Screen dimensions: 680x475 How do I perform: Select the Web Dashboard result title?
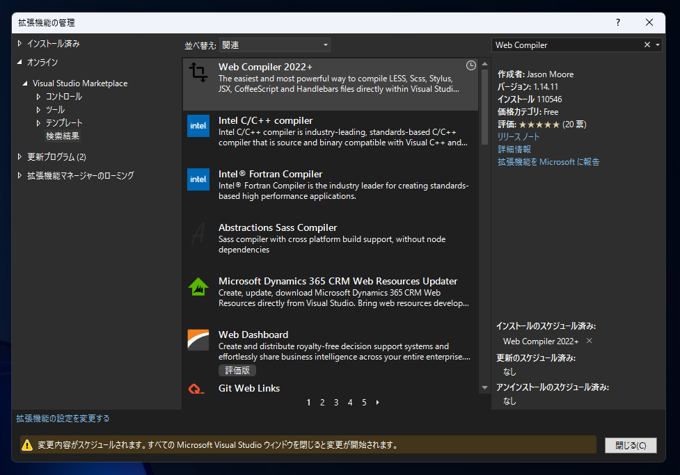tap(253, 335)
